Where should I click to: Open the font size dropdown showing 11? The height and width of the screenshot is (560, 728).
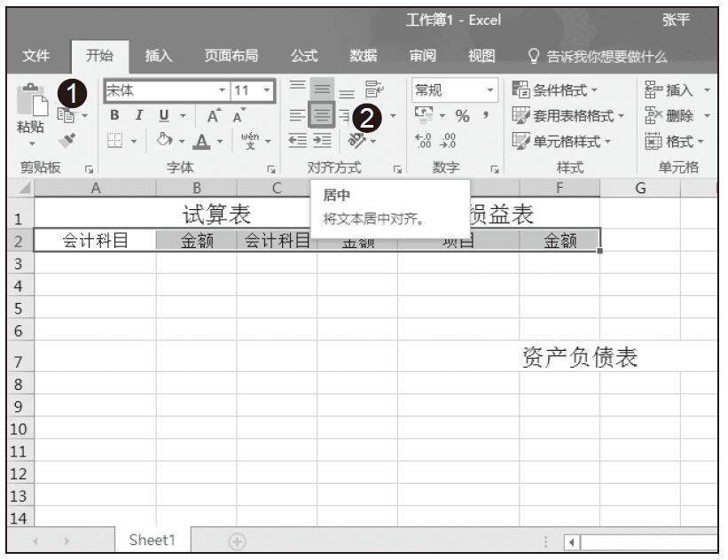click(252, 90)
